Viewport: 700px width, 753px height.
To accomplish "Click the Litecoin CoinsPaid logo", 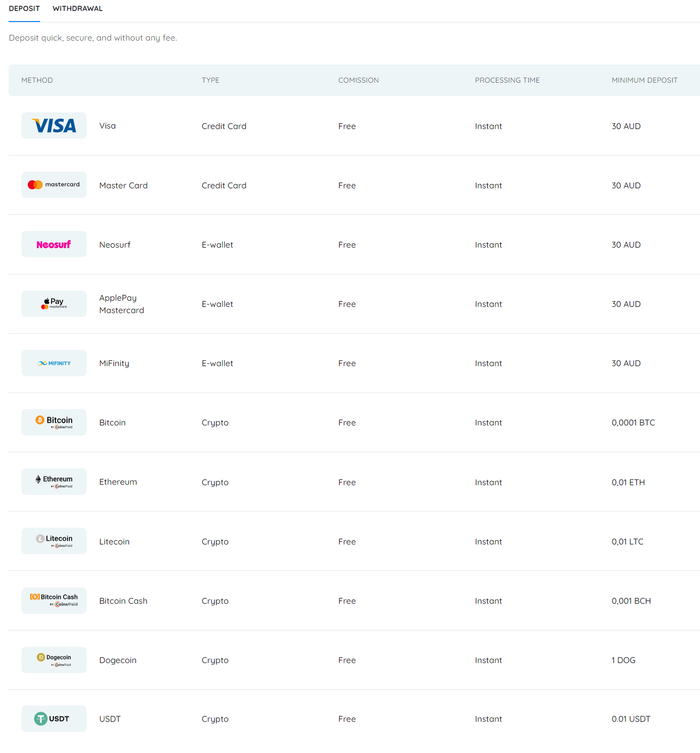I will tap(54, 541).
